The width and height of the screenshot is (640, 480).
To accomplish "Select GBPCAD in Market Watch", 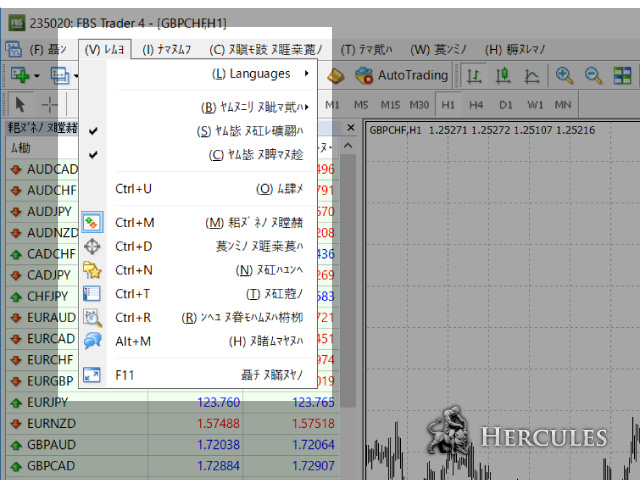I will click(51, 466).
